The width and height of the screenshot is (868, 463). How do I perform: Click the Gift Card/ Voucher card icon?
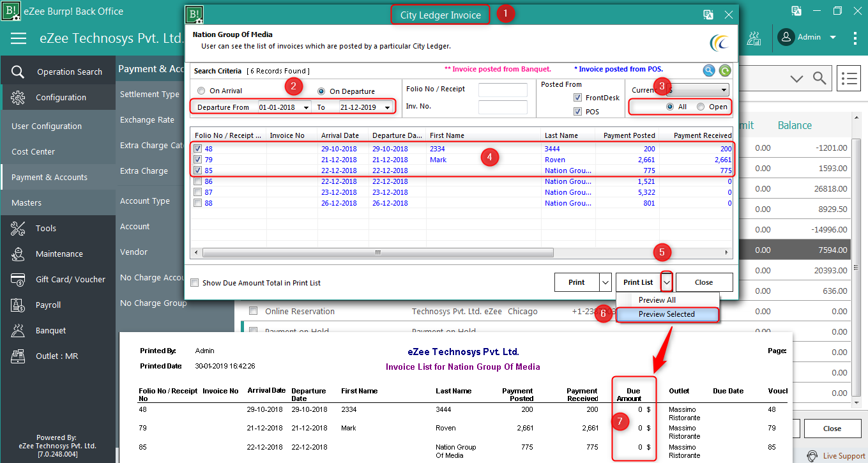pos(18,279)
